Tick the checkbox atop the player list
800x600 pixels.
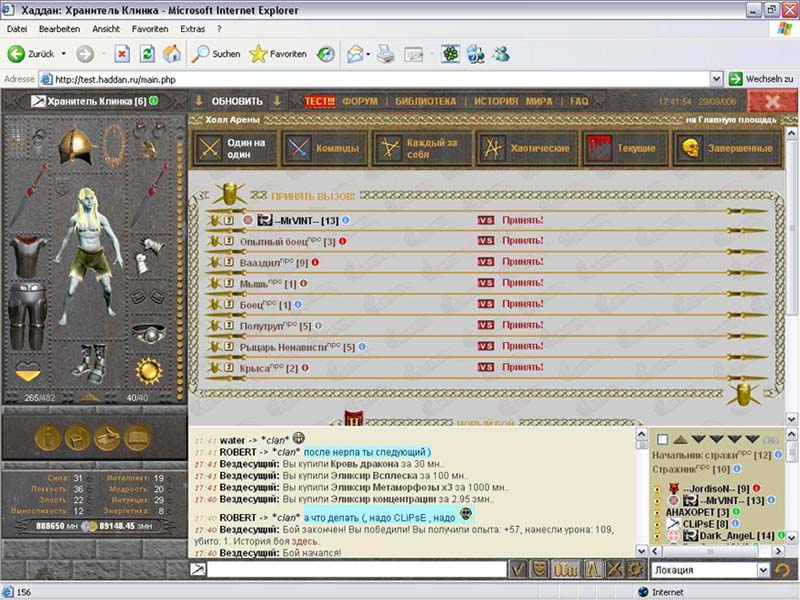(662, 439)
